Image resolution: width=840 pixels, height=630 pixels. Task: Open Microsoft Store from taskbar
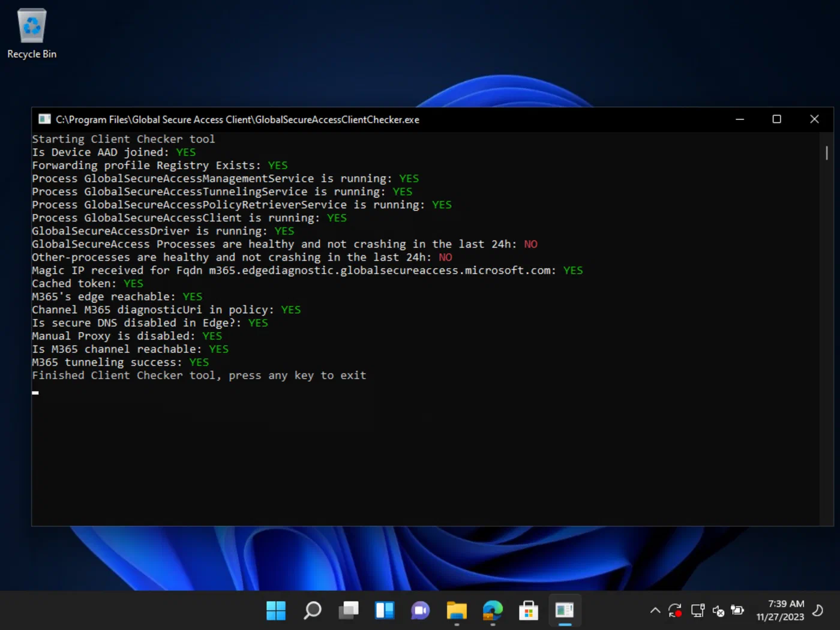(x=529, y=611)
